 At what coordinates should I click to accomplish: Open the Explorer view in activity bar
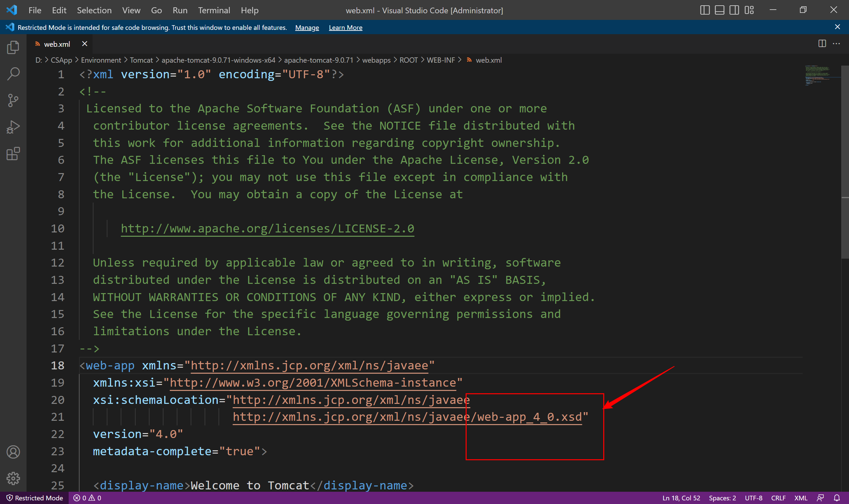[13, 47]
